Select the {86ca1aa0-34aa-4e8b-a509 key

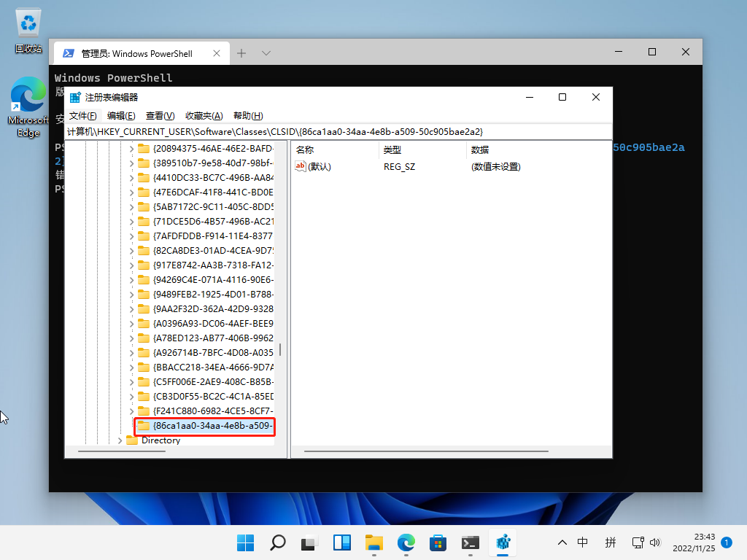[213, 426]
